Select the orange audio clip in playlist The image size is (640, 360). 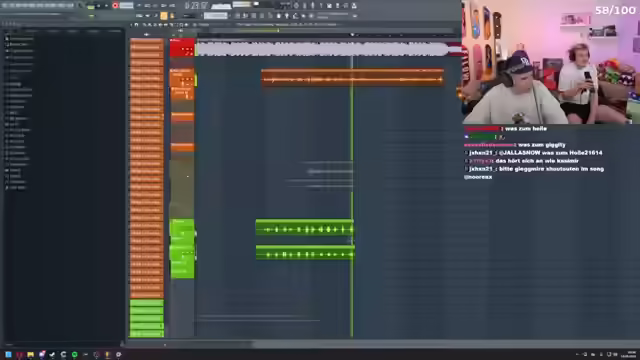(x=352, y=78)
